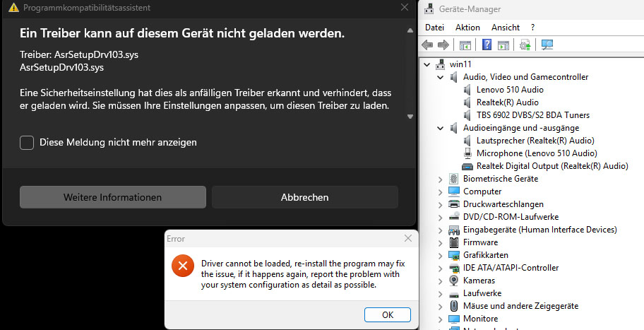Click OK in the Error dialog
The image size is (644, 330).
coord(387,314)
